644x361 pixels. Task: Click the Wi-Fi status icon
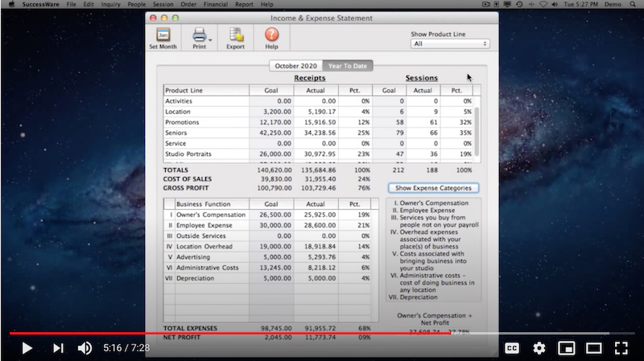click(543, 4)
